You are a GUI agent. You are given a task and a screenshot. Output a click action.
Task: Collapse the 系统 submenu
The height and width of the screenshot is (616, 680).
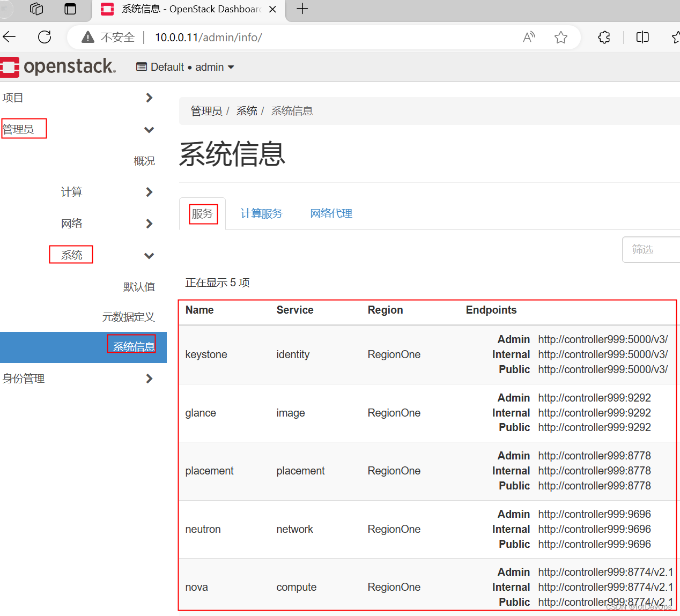tap(107, 255)
